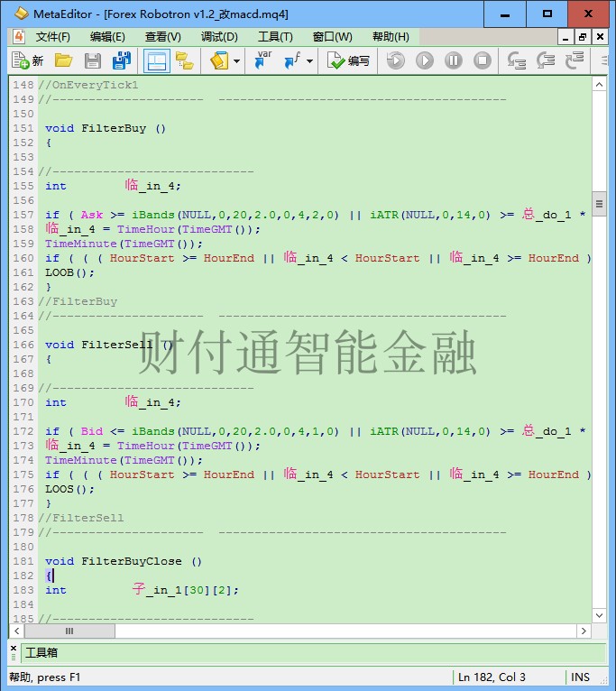Toggle the Toolbox panel view icon
This screenshot has height=691, width=616.
click(156, 60)
